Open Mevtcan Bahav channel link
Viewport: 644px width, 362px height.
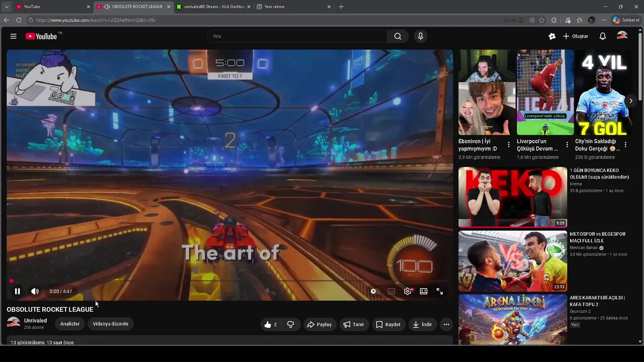point(584,248)
